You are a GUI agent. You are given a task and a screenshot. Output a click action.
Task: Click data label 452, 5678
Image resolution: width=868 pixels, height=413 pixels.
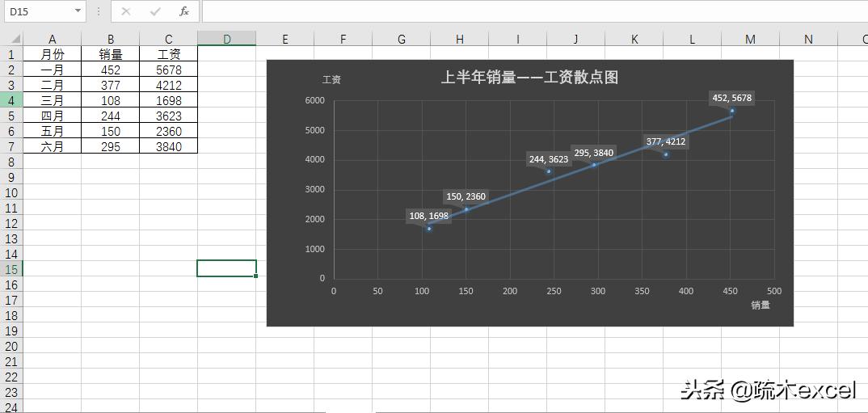[x=732, y=98]
